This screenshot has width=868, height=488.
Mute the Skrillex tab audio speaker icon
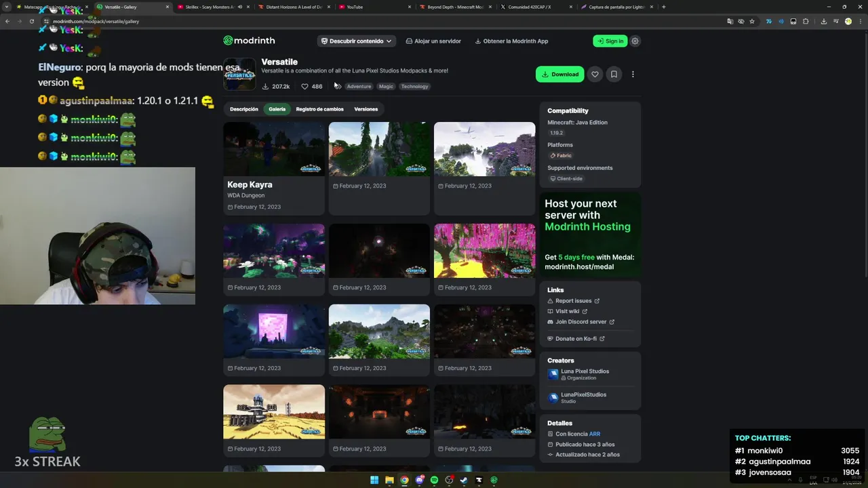(x=239, y=7)
